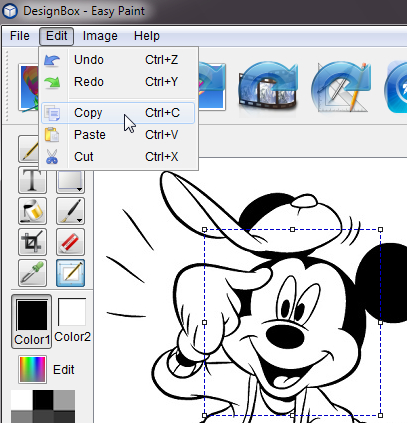Toggle the Selection rectangle tool
The width and height of the screenshot is (407, 423).
point(70,273)
